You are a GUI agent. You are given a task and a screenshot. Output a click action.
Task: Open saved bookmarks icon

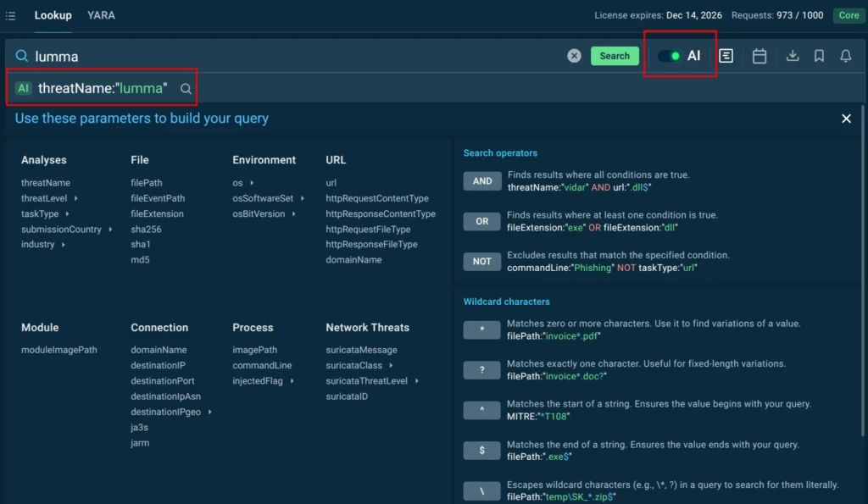tap(819, 56)
